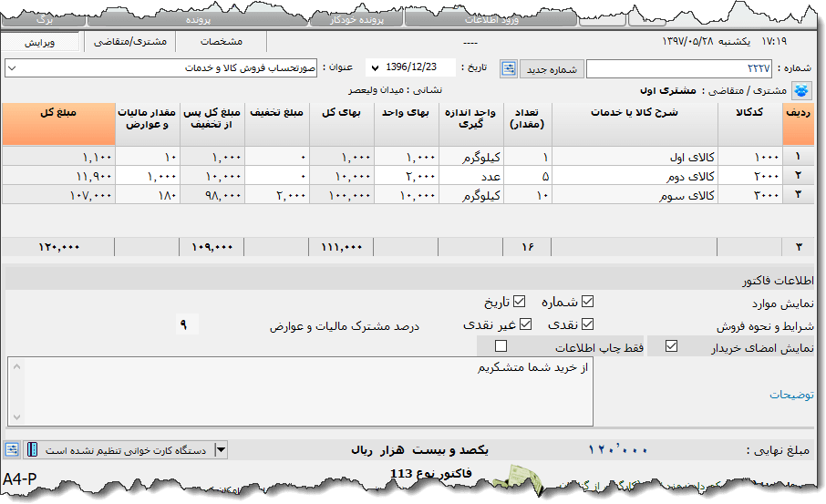Open the date picker dropdown 1396/12/23

pos(375,68)
